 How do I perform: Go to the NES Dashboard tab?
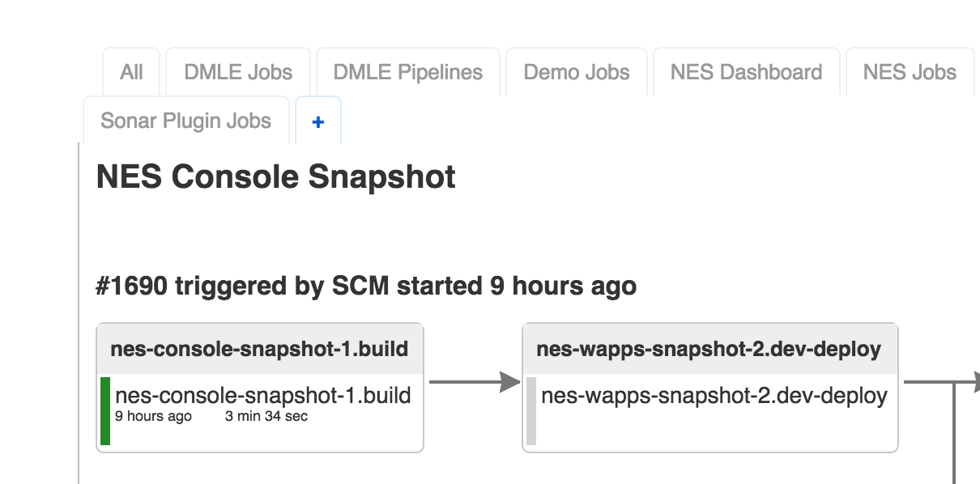click(x=746, y=72)
